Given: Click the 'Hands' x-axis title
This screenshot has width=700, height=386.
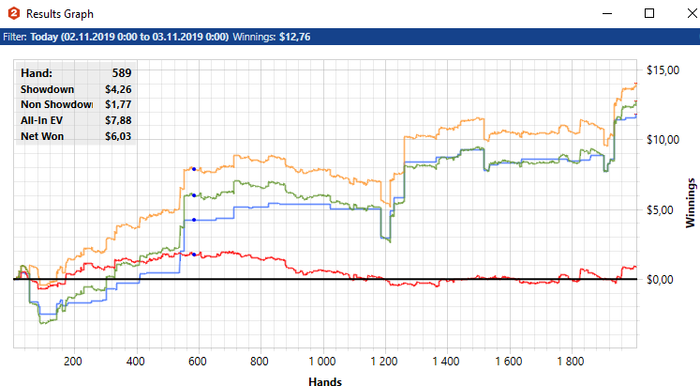Looking at the screenshot, I should point(325,382).
